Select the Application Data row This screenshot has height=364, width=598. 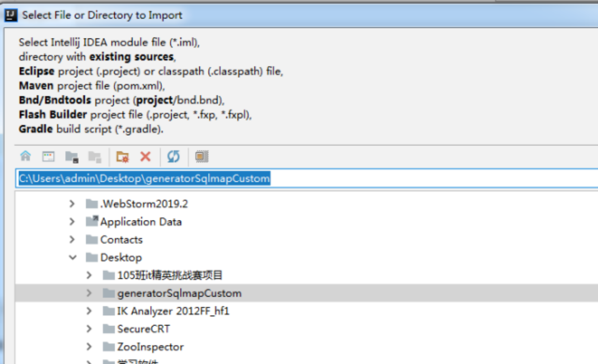pyautogui.click(x=307, y=222)
